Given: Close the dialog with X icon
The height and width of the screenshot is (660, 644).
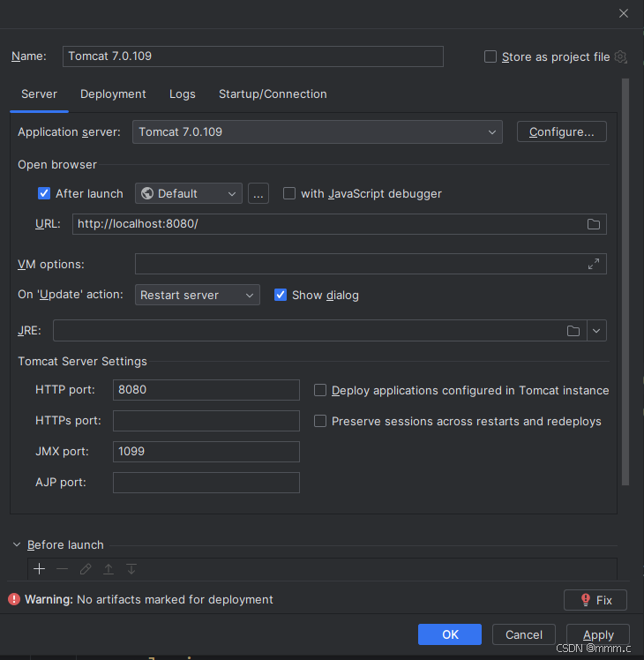Looking at the screenshot, I should pyautogui.click(x=624, y=13).
